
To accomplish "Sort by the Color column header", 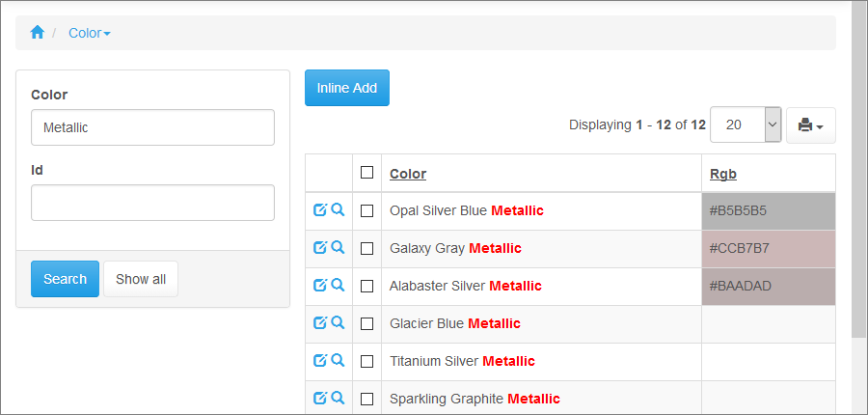I will click(408, 174).
